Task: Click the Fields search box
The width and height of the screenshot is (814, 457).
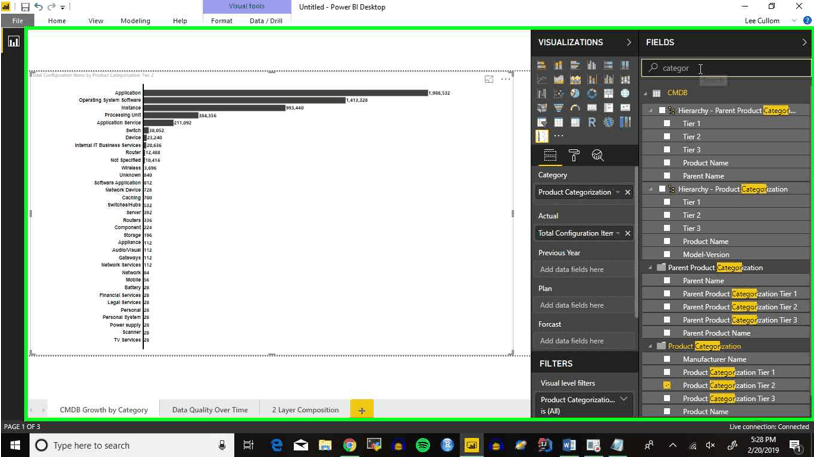Action: tap(727, 68)
